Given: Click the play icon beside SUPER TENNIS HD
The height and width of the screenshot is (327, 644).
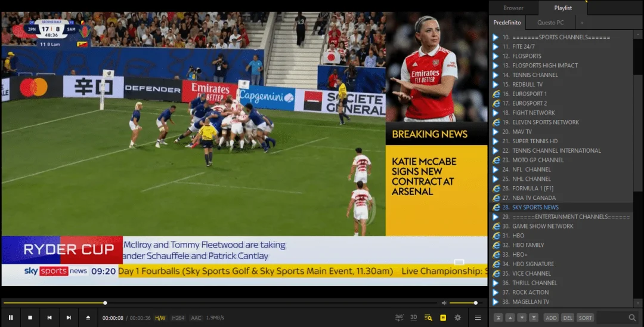Looking at the screenshot, I should (x=496, y=141).
